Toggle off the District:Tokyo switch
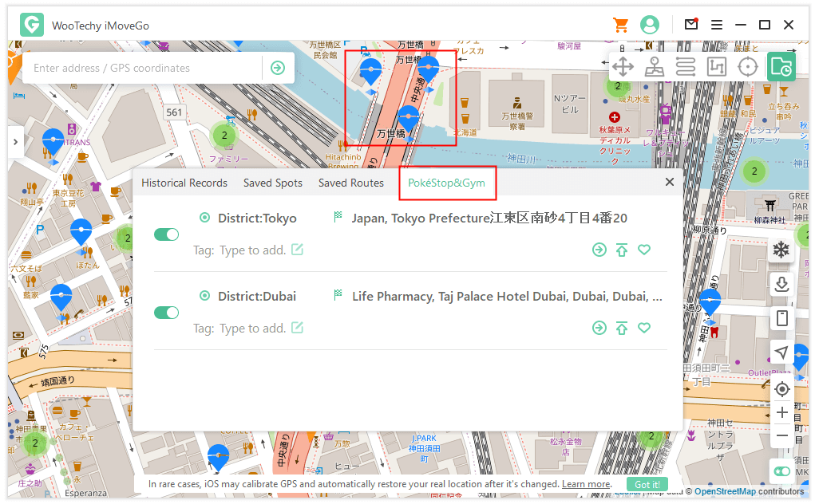The image size is (815, 504). click(166, 234)
